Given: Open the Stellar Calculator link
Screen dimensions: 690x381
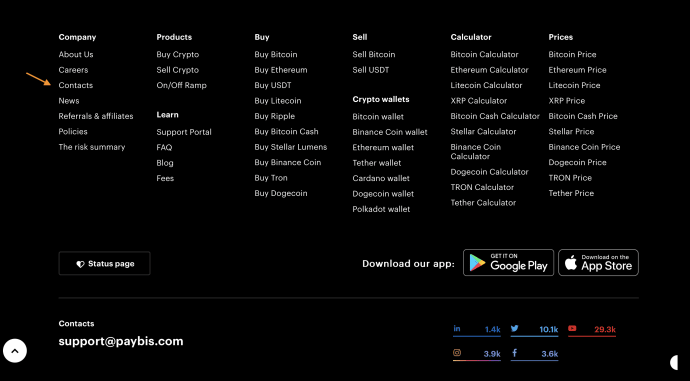Looking at the screenshot, I should pyautogui.click(x=484, y=132).
